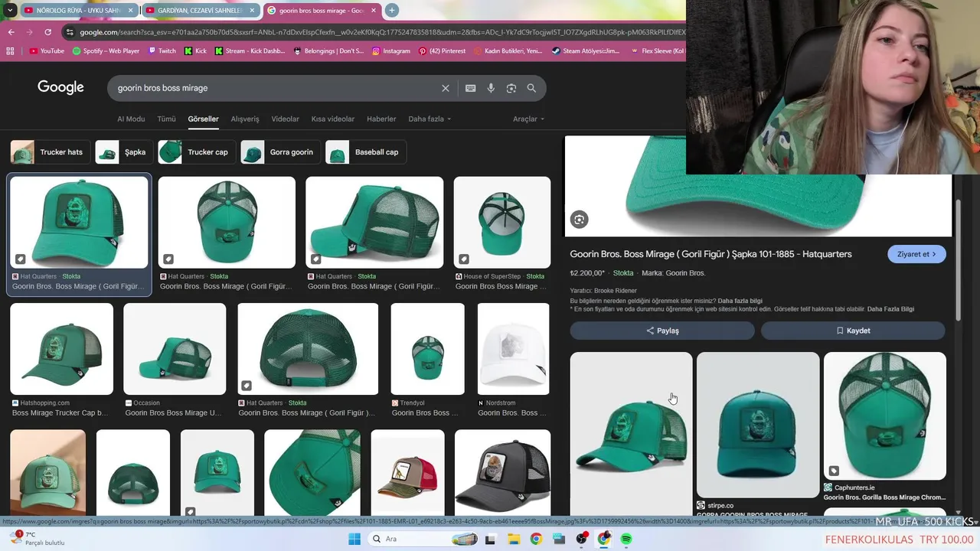This screenshot has width=980, height=551.
Task: Open the Pinterest bookmark
Action: tap(442, 51)
